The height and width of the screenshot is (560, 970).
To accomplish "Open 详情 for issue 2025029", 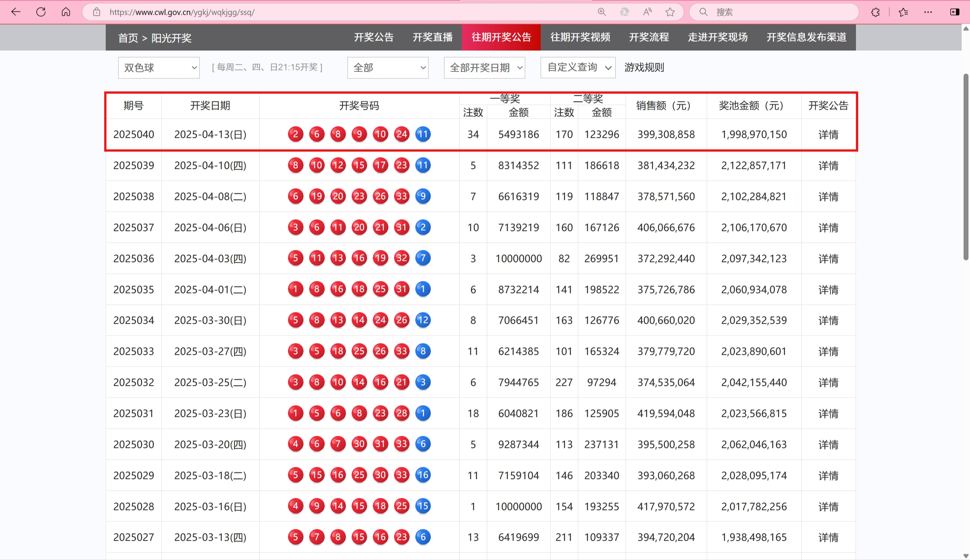I will pos(828,476).
